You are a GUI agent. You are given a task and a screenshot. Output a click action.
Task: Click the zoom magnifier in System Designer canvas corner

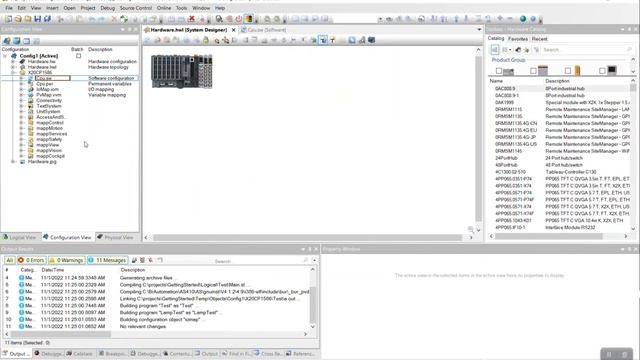[471, 230]
